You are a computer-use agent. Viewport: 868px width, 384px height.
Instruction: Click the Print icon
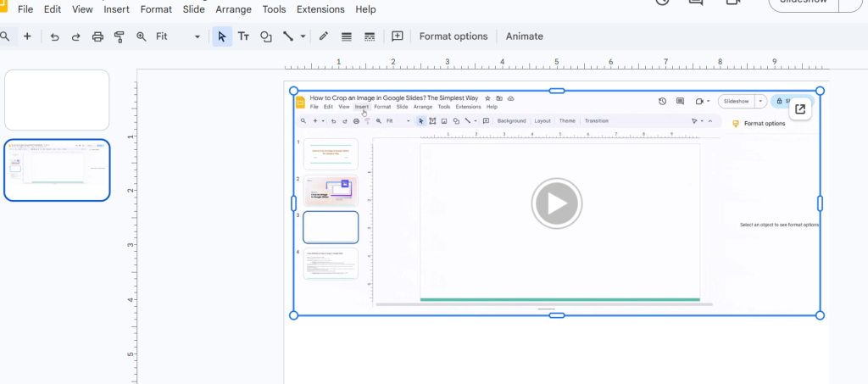click(97, 36)
